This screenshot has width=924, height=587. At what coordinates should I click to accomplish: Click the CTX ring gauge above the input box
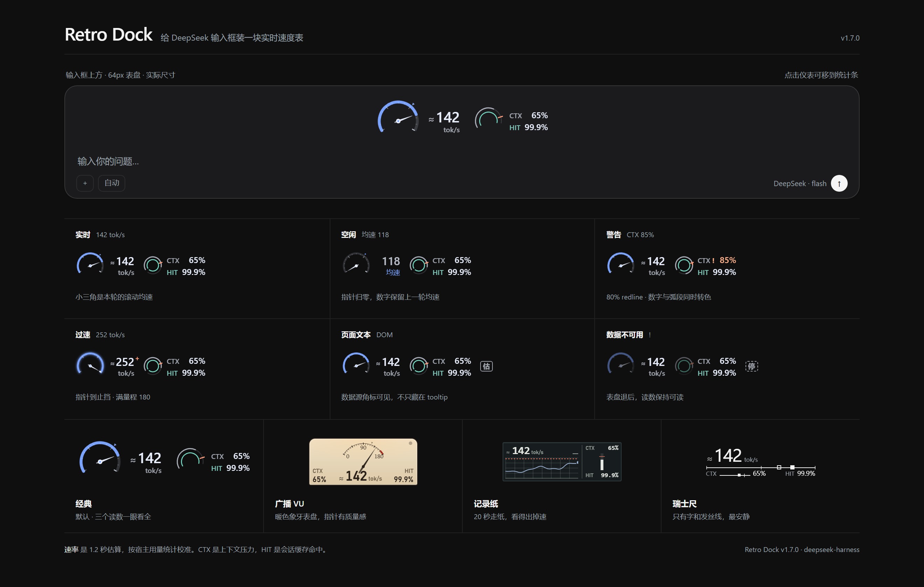tap(489, 118)
